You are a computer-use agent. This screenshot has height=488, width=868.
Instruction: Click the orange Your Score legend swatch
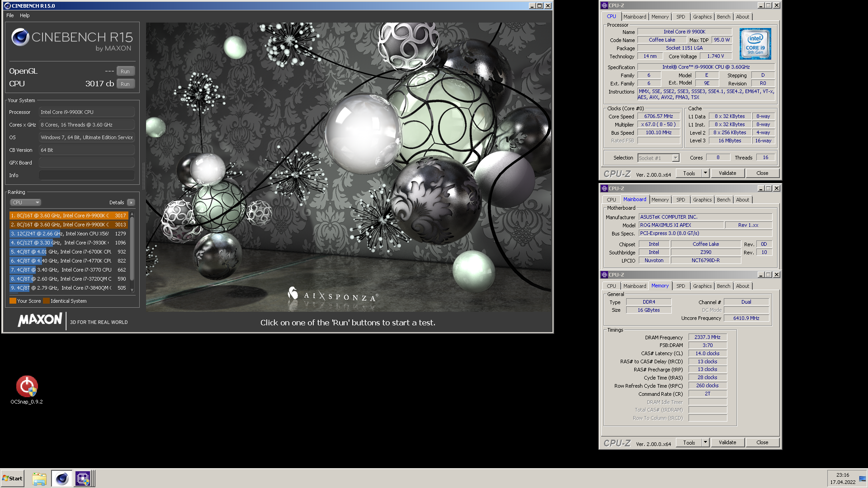(x=13, y=301)
